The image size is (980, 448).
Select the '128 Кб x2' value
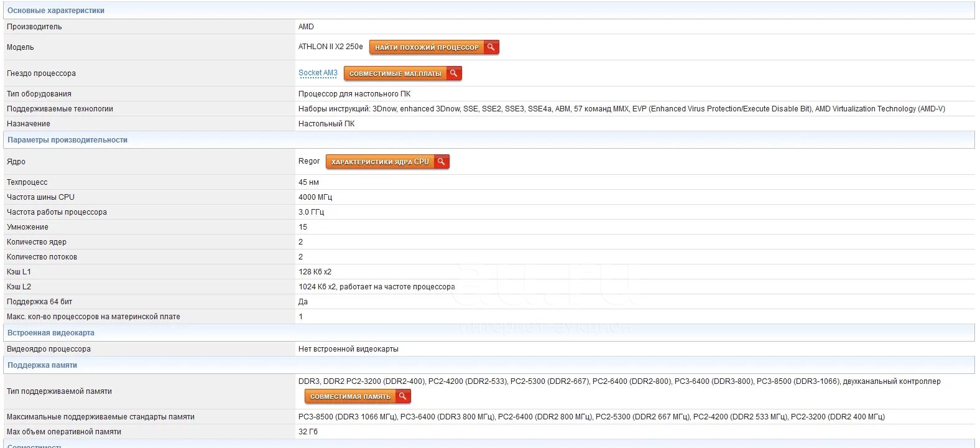[315, 272]
